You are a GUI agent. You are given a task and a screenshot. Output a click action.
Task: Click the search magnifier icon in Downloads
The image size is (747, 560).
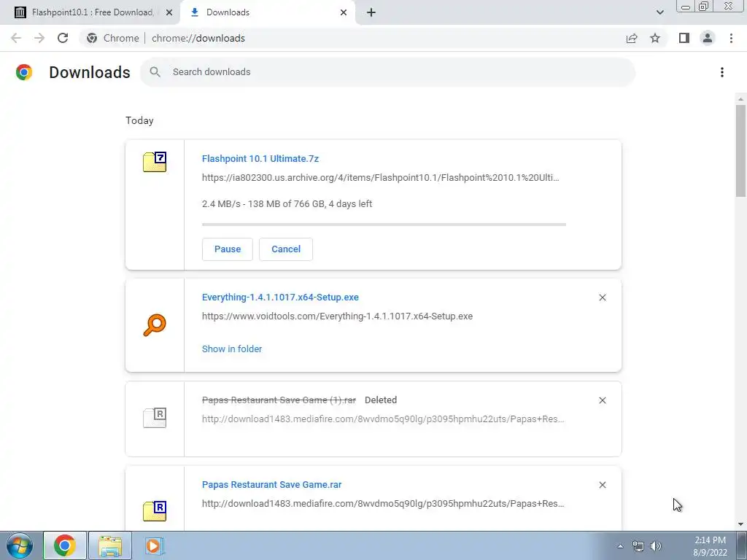[155, 72]
